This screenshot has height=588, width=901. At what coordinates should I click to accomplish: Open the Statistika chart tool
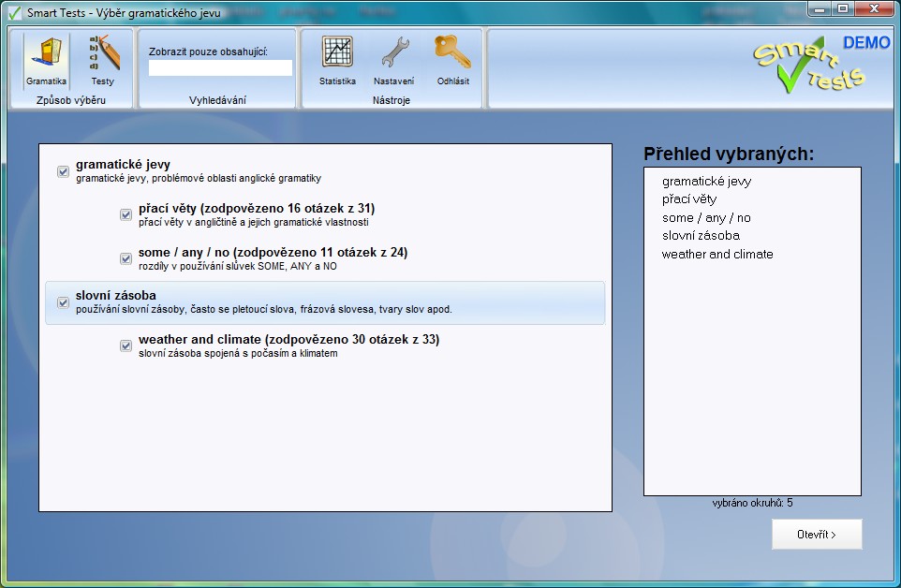[x=337, y=60]
